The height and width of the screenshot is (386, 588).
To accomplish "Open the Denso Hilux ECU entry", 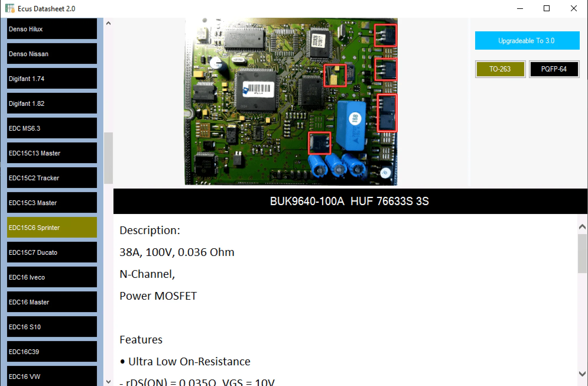I will click(x=52, y=29).
